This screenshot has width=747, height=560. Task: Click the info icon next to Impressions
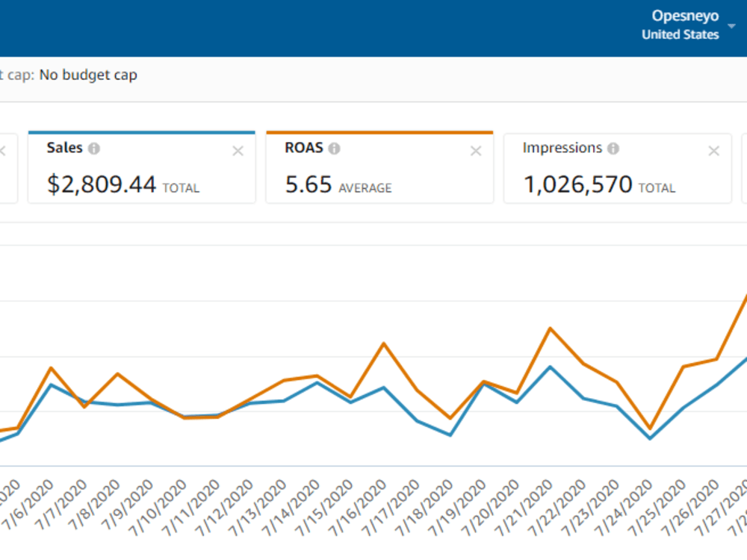[x=613, y=149]
